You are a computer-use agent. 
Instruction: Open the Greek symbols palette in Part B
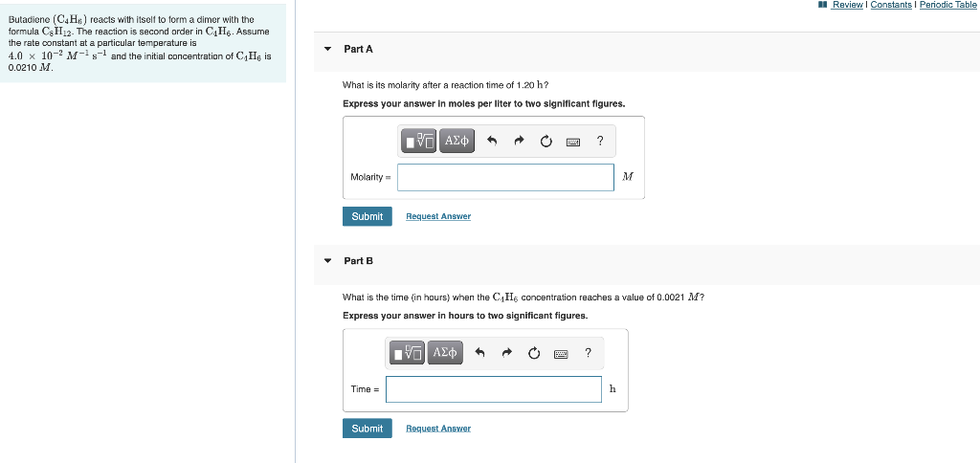(x=445, y=353)
